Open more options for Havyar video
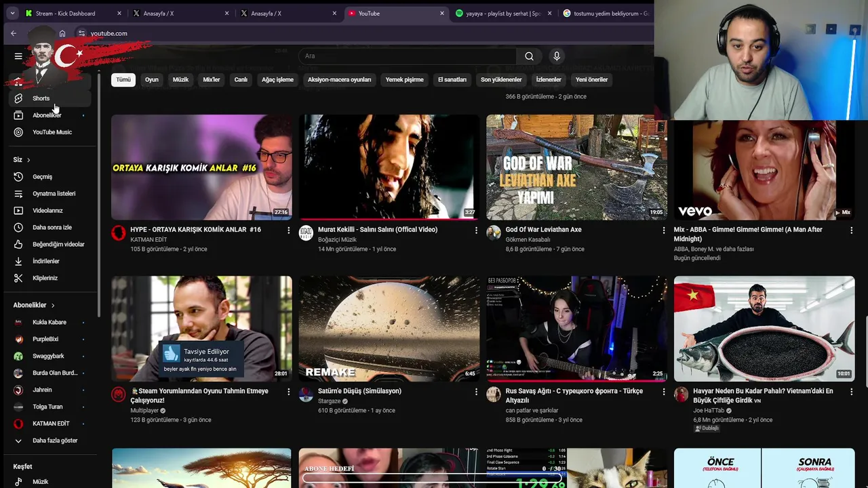 coord(852,392)
